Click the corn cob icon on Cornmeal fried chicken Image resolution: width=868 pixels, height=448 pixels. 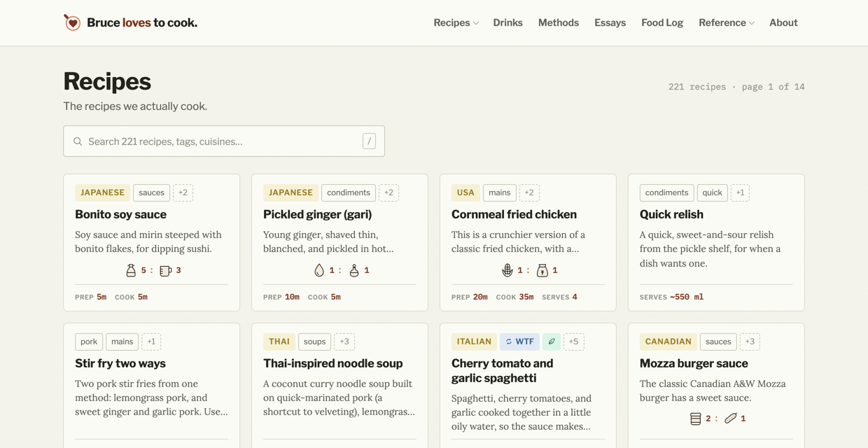[x=507, y=270]
